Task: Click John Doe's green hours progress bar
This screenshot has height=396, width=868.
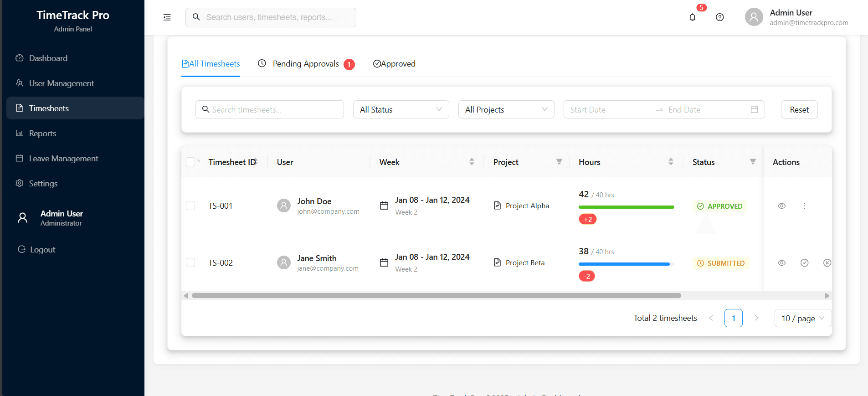Action: click(x=626, y=207)
